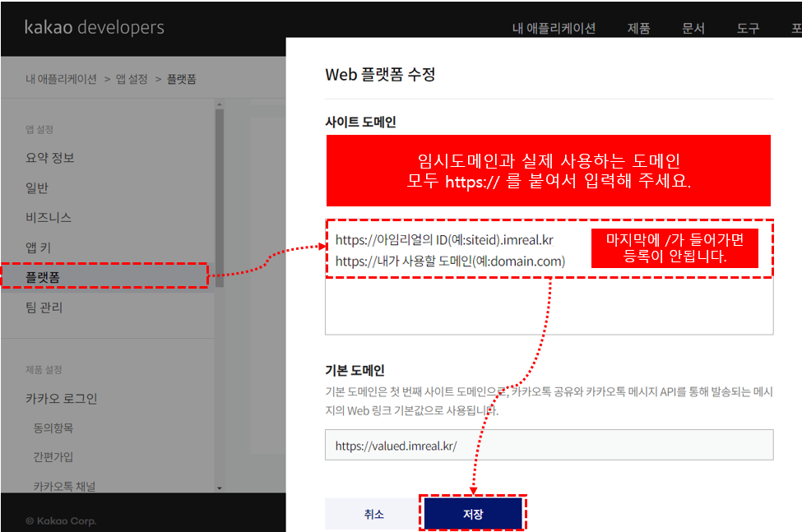Click 플랫폼 breadcrumb item

coord(182,79)
